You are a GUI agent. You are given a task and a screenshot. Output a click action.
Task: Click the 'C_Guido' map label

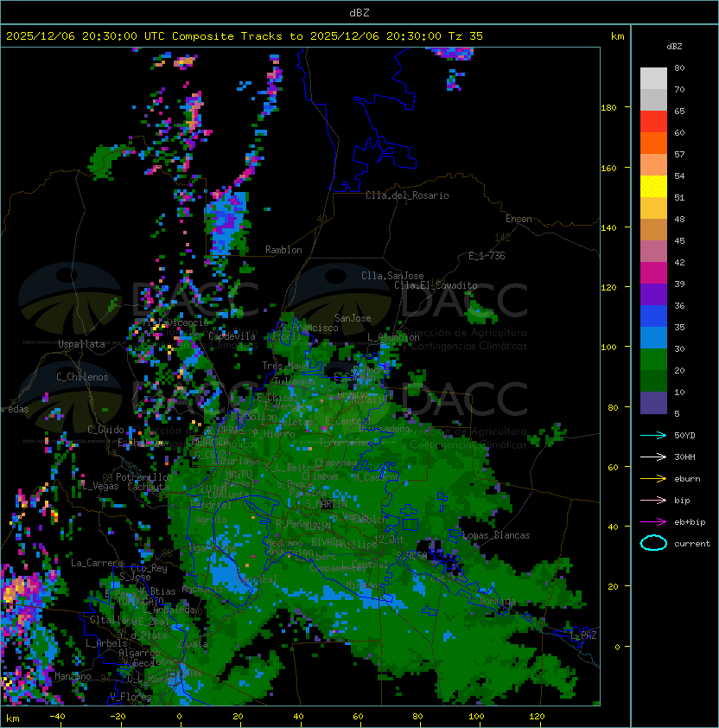(x=105, y=430)
